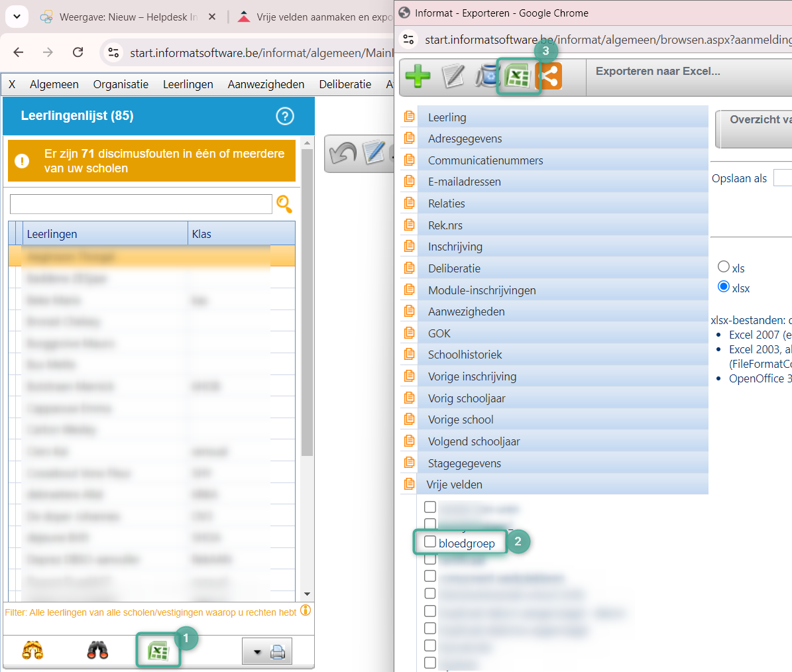The image size is (792, 672).
Task: Click the student search input field
Action: tap(141, 204)
